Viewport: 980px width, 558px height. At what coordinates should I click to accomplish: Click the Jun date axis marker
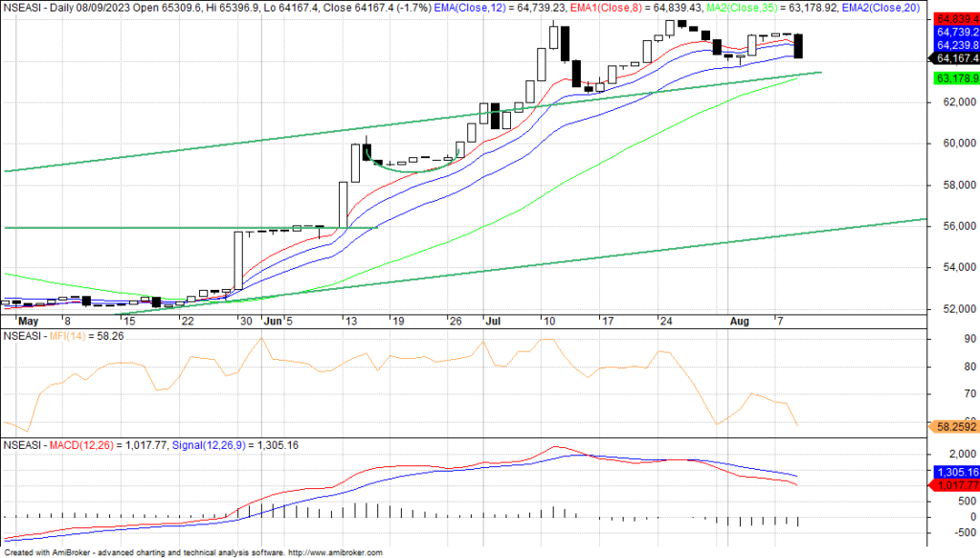coord(275,322)
